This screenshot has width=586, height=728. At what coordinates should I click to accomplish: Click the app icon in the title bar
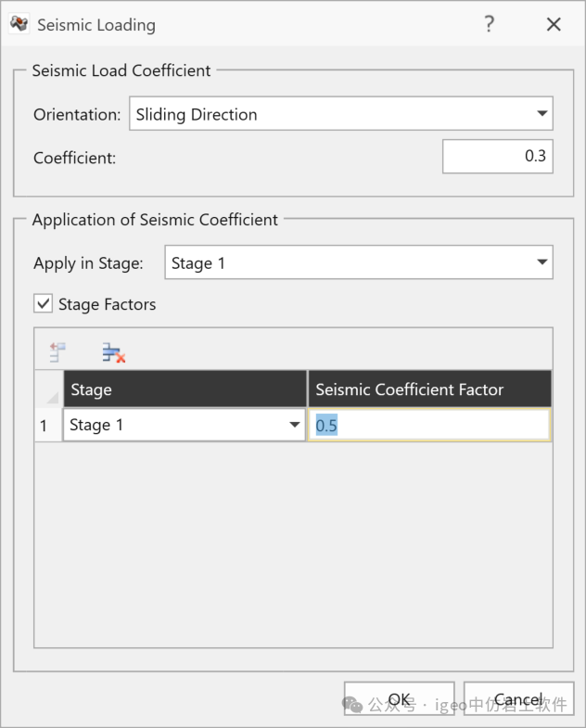pos(19,25)
